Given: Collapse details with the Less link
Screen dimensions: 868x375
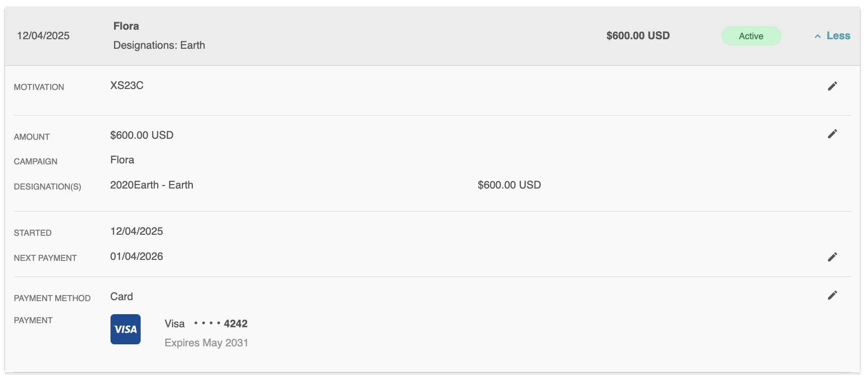Looking at the screenshot, I should click(x=838, y=36).
